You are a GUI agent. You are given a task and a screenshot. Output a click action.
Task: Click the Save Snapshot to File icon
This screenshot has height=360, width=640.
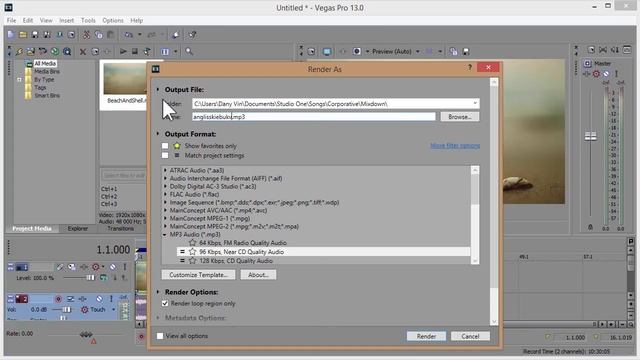(x=466, y=51)
